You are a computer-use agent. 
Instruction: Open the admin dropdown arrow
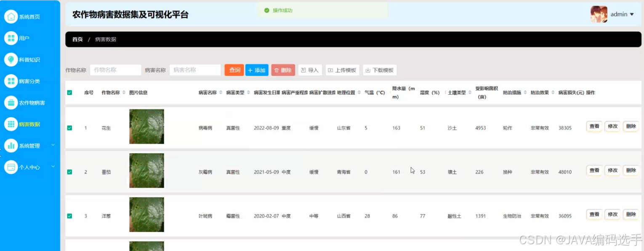coord(632,14)
